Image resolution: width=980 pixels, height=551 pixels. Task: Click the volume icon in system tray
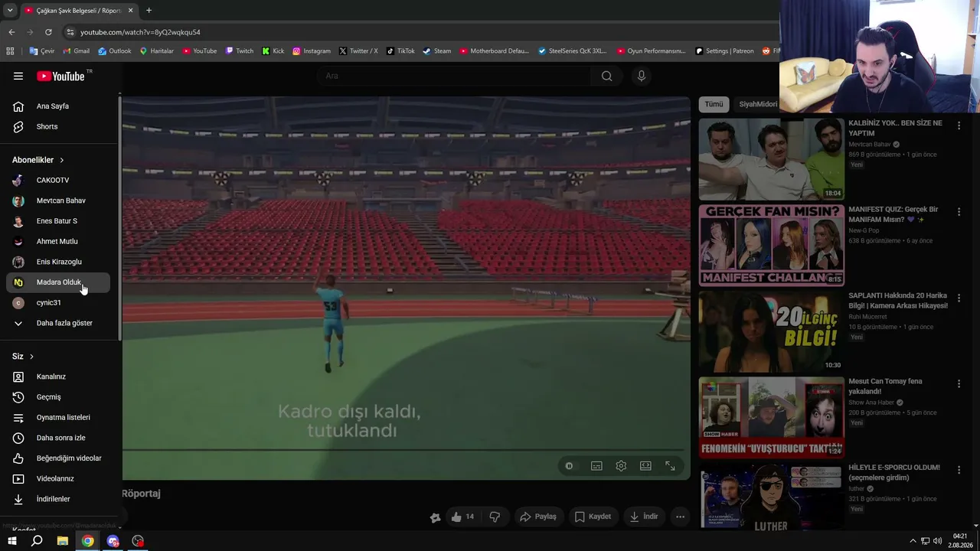(x=937, y=541)
